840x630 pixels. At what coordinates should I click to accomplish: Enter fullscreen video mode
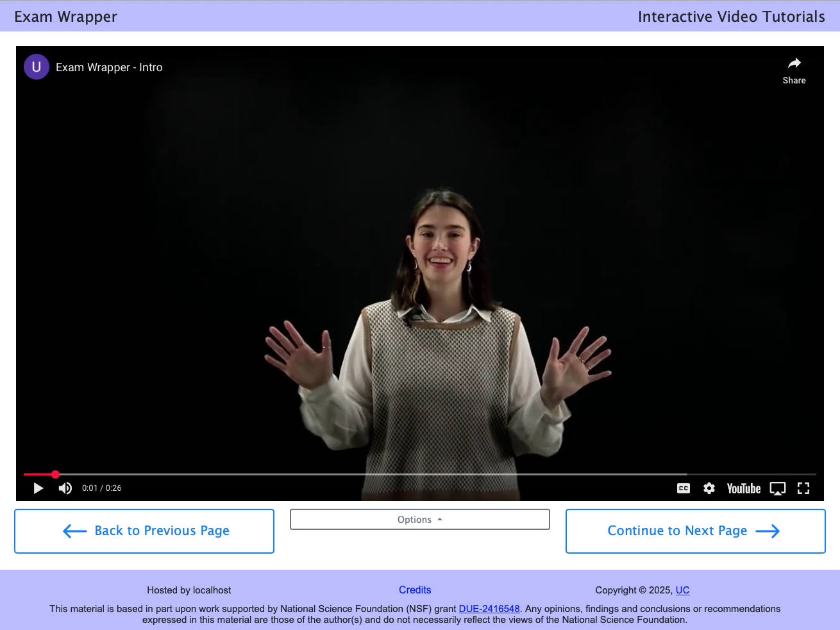pos(803,488)
